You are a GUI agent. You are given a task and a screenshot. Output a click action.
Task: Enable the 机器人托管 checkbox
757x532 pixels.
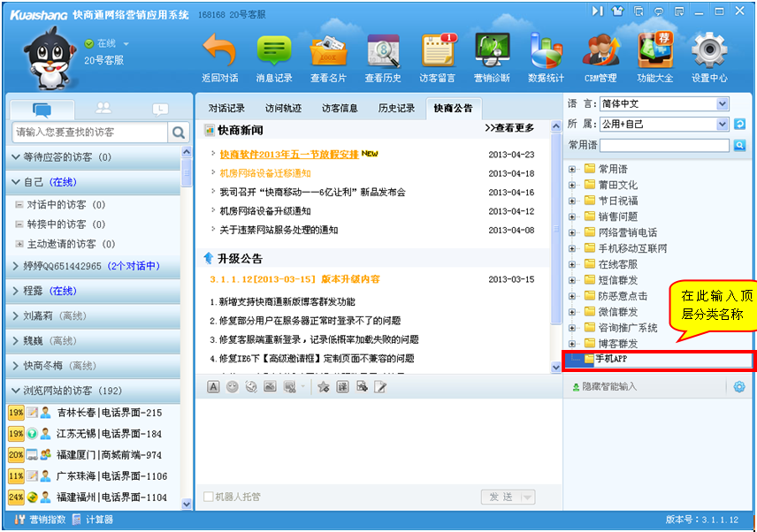tap(209, 497)
